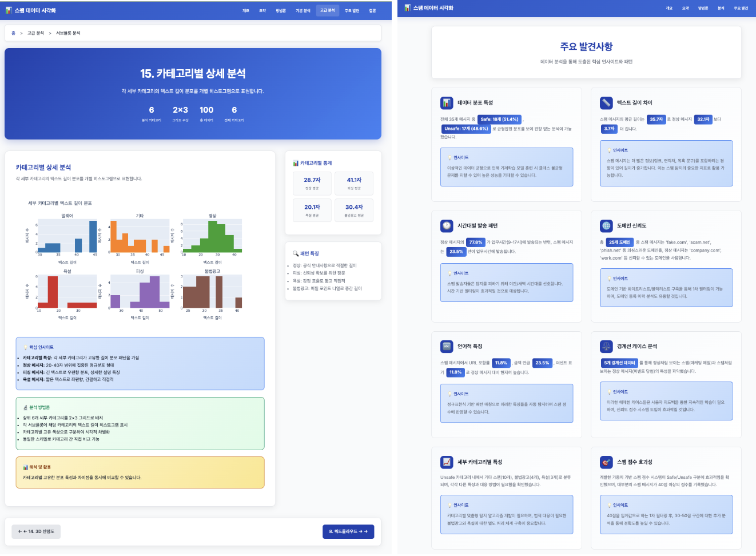Click the 홈 breadcrumb link
The width and height of the screenshot is (756, 556).
(13, 33)
